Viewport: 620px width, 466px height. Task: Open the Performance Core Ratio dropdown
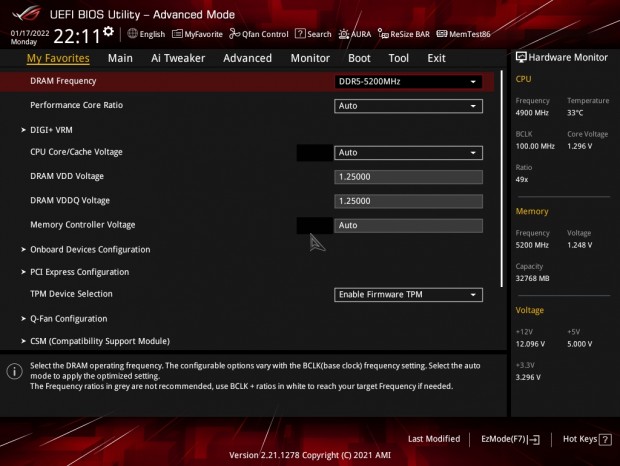pyautogui.click(x=408, y=105)
